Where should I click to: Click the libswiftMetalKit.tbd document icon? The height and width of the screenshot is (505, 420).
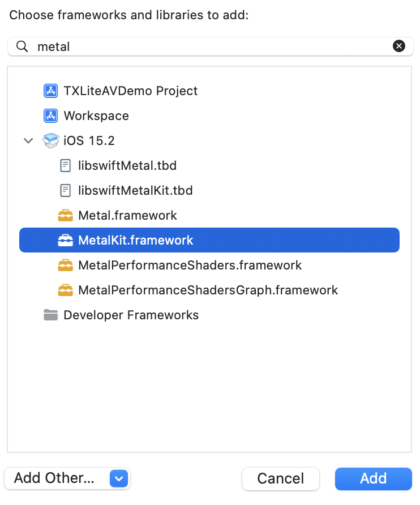coord(66,190)
